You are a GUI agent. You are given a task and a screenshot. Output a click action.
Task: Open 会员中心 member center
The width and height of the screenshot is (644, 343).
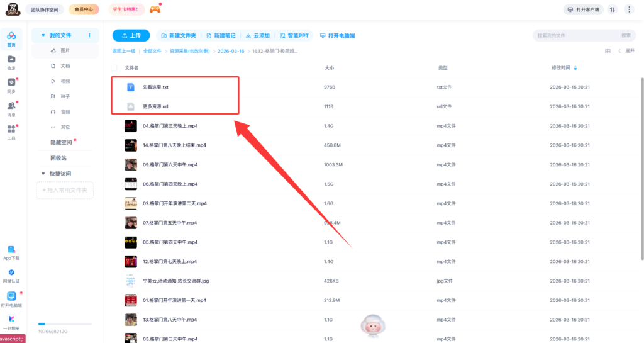click(84, 9)
